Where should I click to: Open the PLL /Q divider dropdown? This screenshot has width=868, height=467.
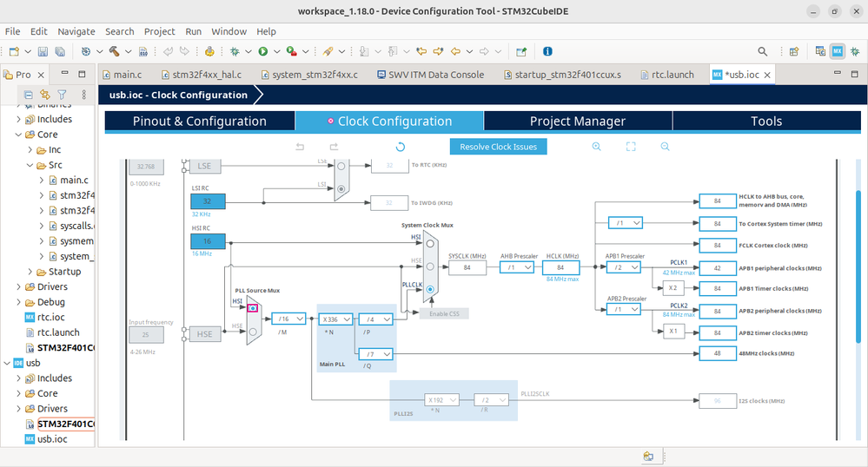pos(375,353)
